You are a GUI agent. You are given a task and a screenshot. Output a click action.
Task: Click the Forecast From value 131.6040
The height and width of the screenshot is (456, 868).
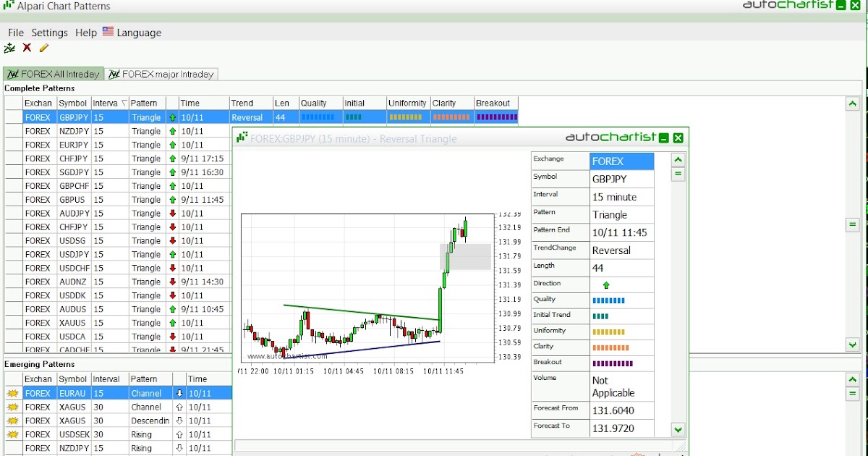(x=622, y=410)
